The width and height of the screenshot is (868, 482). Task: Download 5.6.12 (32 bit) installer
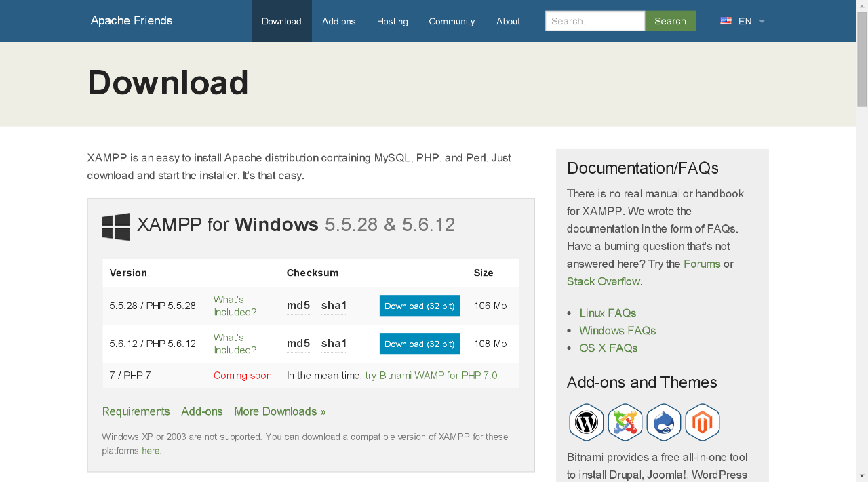pyautogui.click(x=420, y=344)
